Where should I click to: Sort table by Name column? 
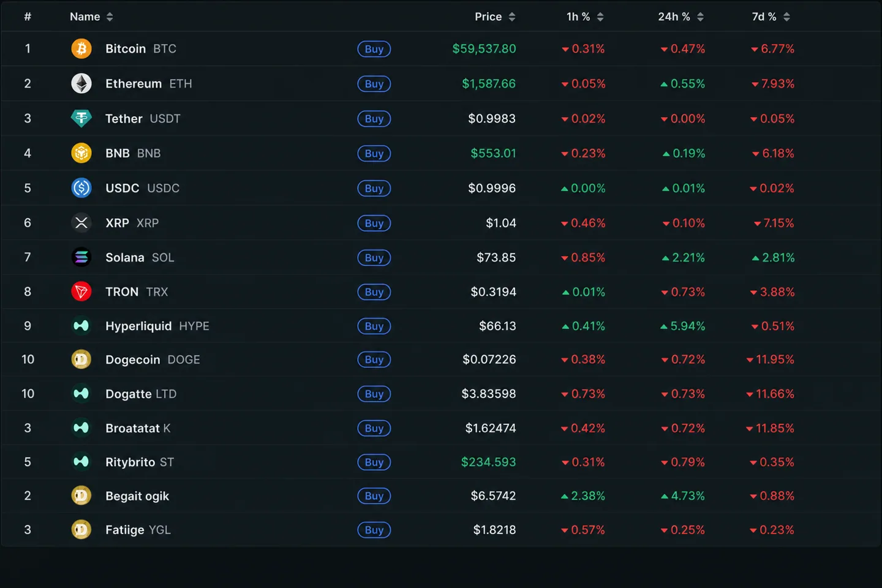click(x=91, y=17)
